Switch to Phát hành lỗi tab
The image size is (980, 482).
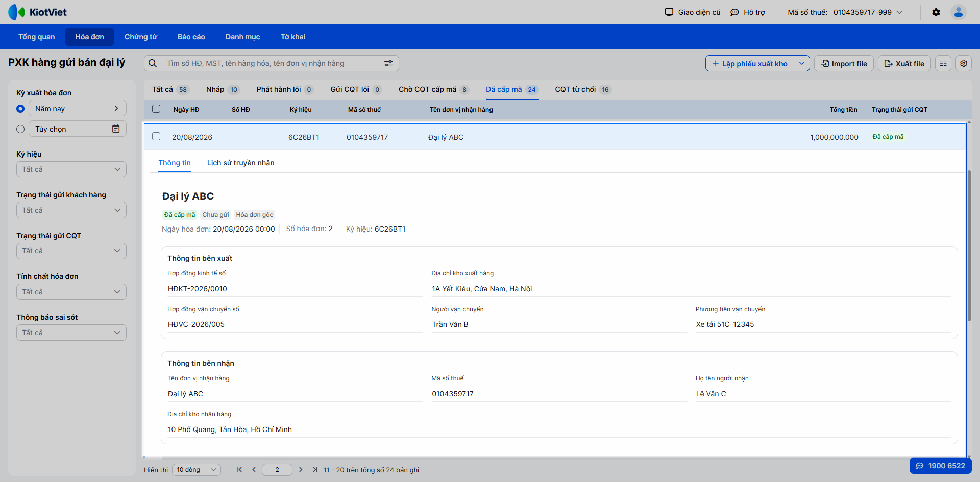[x=285, y=89]
